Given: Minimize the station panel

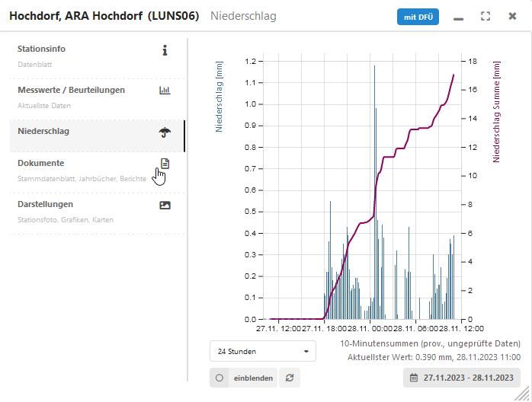Looking at the screenshot, I should click(x=458, y=17).
